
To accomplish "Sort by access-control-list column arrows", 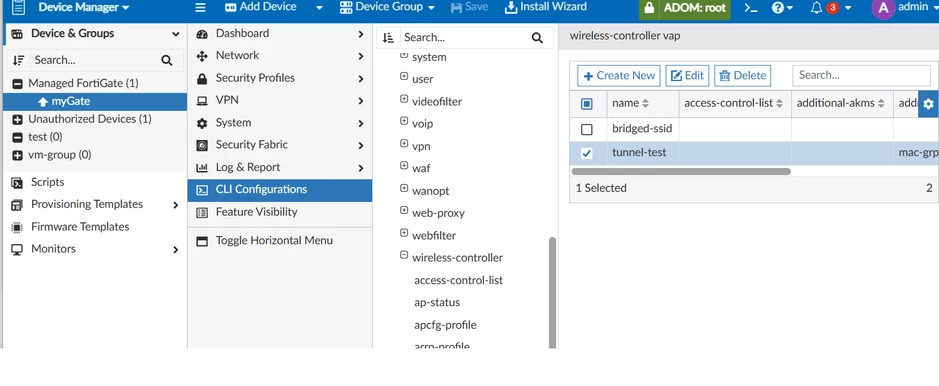I will click(779, 104).
